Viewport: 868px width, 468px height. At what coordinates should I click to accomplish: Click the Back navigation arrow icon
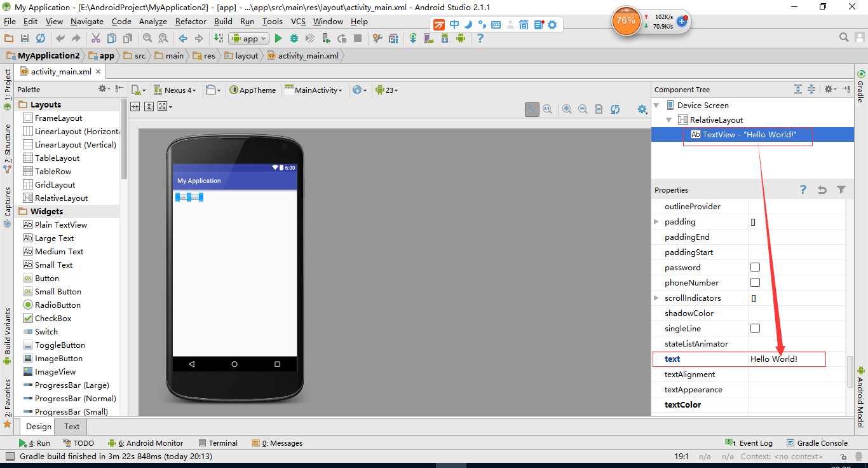(183, 38)
